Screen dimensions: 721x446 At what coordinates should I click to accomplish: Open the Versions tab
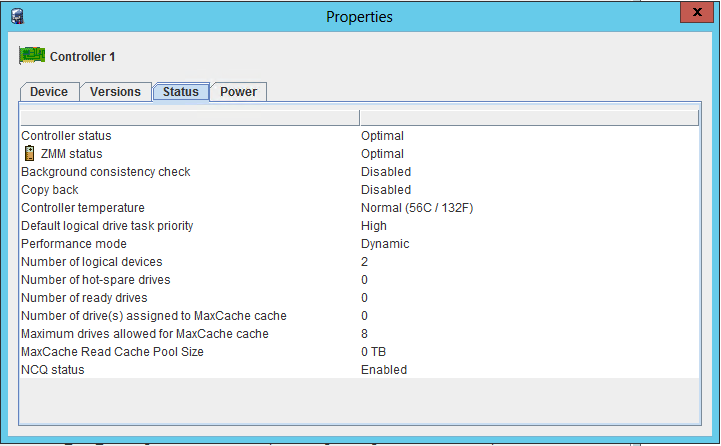pyautogui.click(x=115, y=92)
